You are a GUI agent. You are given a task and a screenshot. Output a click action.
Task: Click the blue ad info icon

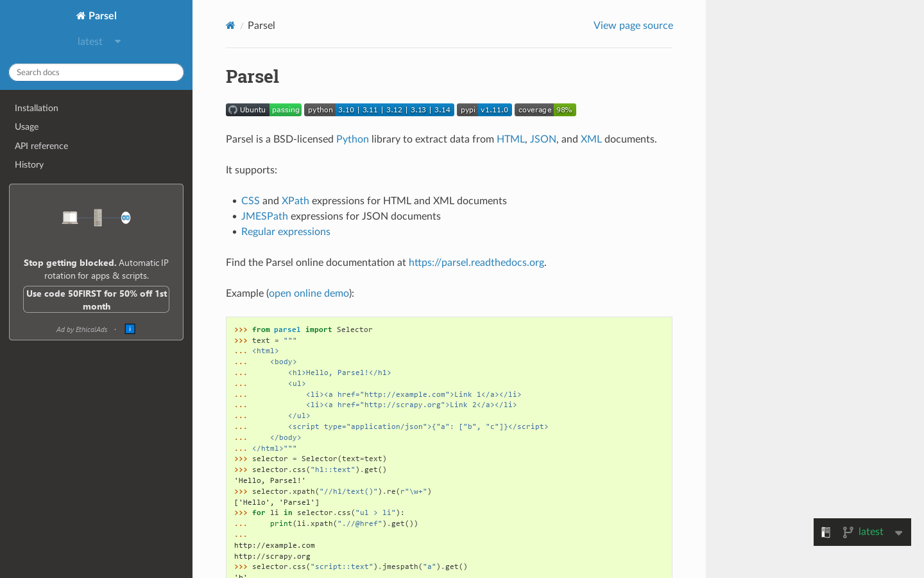(x=130, y=329)
